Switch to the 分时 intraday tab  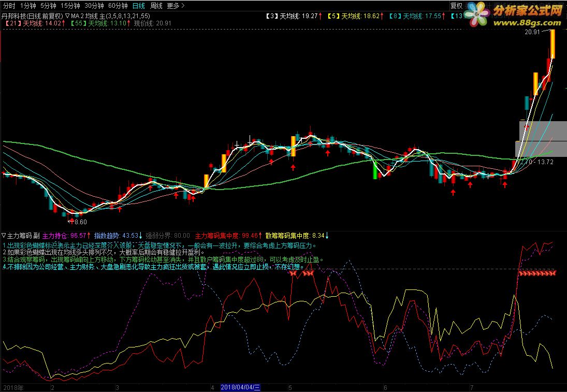9,6
